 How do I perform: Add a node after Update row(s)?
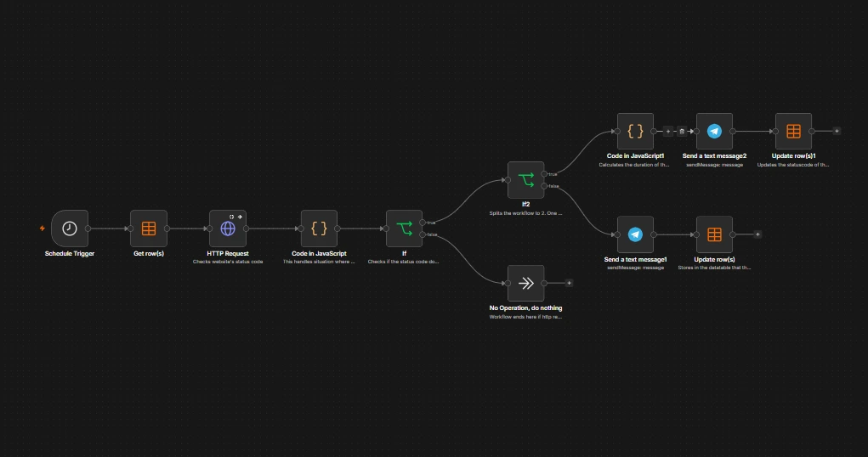[757, 234]
